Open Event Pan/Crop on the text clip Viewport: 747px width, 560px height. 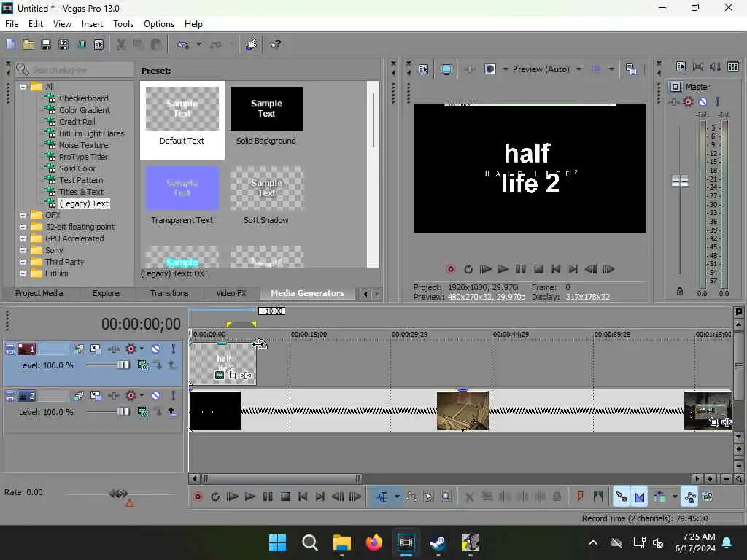click(x=233, y=376)
